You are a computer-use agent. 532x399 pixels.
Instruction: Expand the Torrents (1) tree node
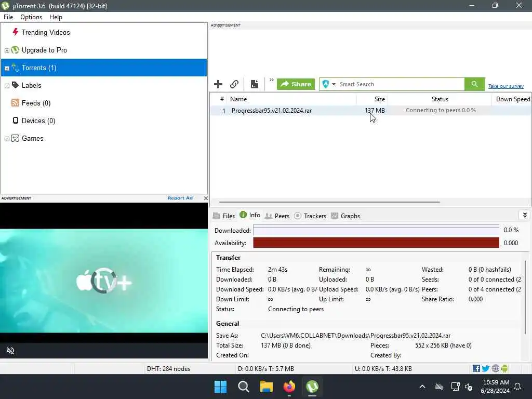[x=7, y=68]
